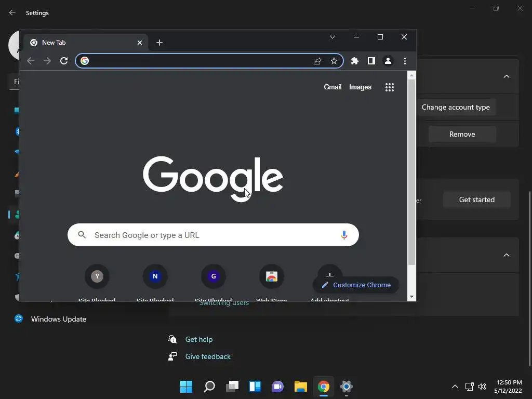532x399 pixels.
Task: Open Windows Update in Settings sidebar
Action: [x=58, y=319]
